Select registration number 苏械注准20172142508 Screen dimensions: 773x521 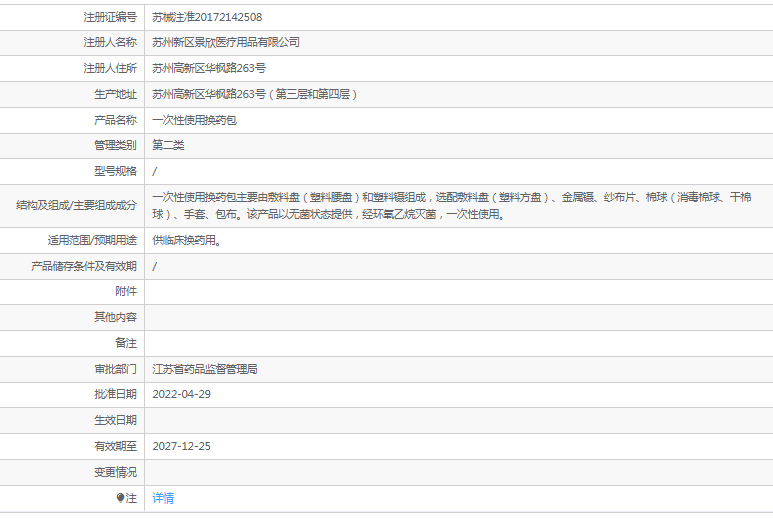click(x=207, y=17)
